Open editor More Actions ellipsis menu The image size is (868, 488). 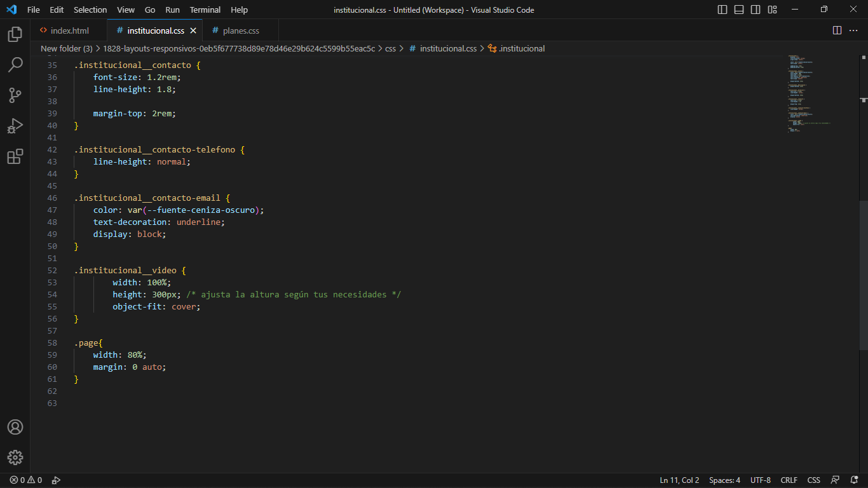tap(854, 30)
